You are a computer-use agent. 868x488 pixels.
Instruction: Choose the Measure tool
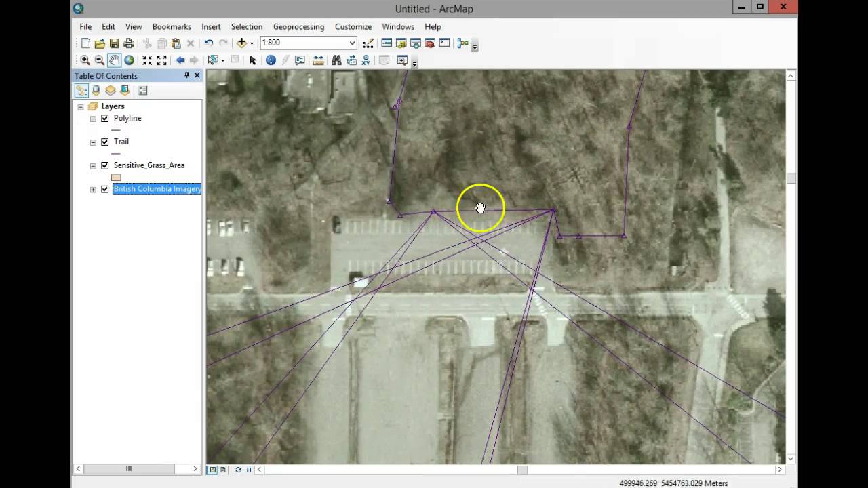(318, 60)
